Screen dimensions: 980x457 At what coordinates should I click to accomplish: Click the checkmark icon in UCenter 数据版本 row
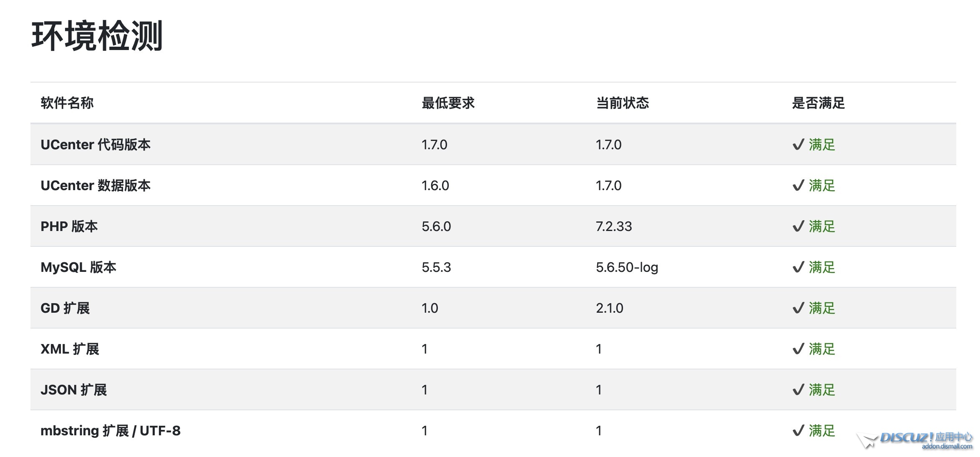tap(798, 186)
